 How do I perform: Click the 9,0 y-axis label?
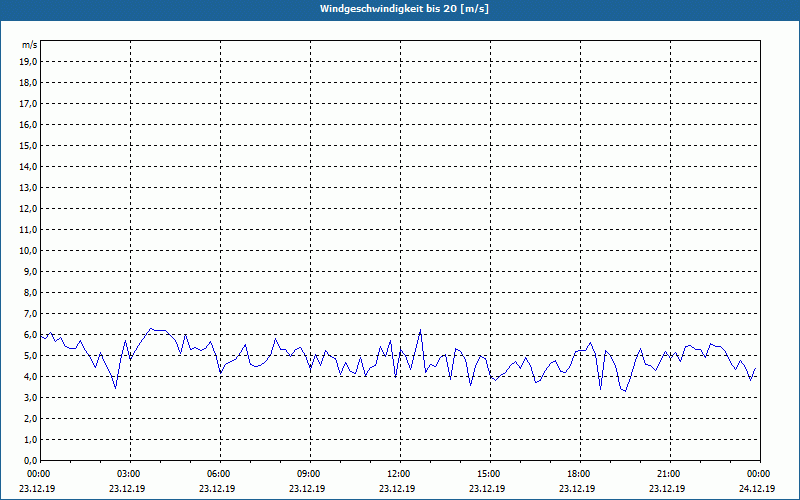pos(30,271)
